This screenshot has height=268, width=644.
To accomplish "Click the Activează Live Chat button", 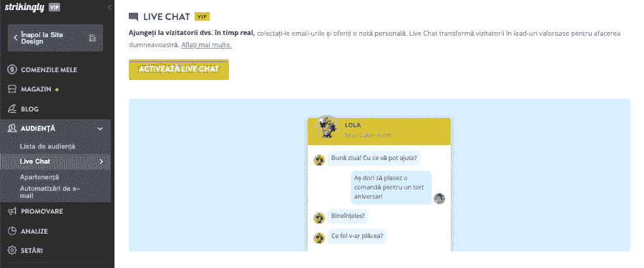I will click(179, 69).
